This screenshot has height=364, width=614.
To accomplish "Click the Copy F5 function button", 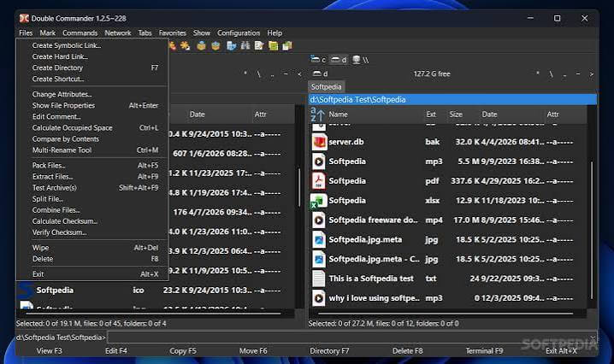I will tap(183, 350).
